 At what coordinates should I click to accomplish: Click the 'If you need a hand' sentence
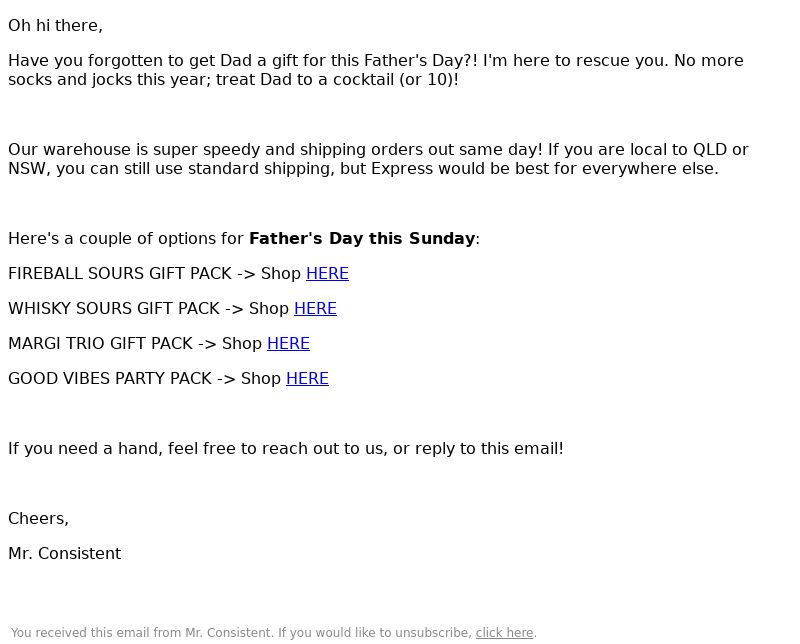tap(286, 449)
